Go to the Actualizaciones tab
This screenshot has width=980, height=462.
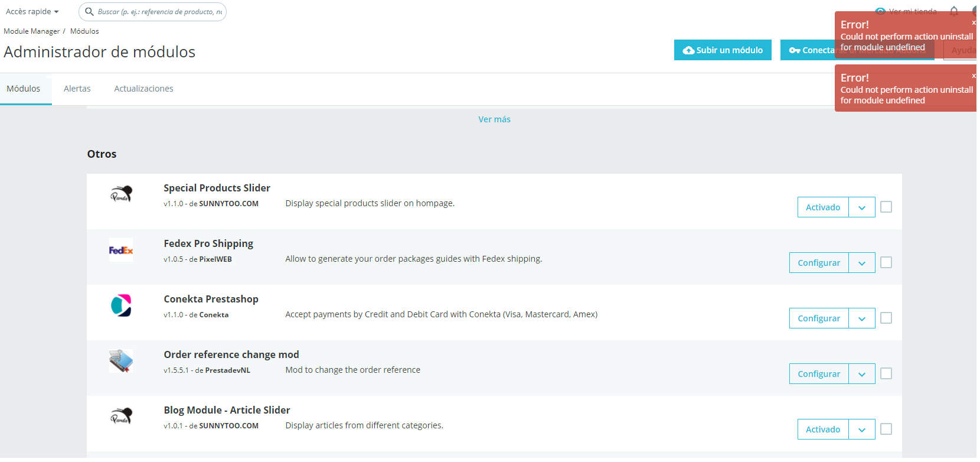143,89
